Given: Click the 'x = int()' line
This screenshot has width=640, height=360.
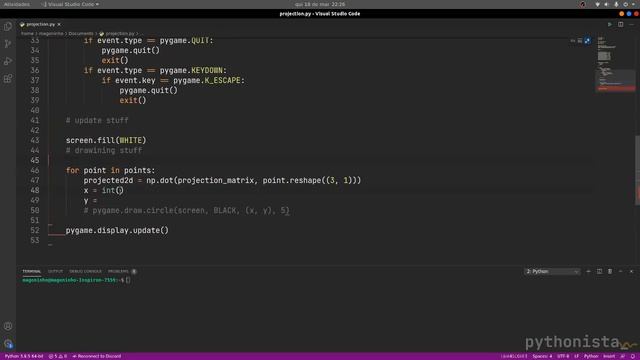Looking at the screenshot, I should (x=103, y=190).
